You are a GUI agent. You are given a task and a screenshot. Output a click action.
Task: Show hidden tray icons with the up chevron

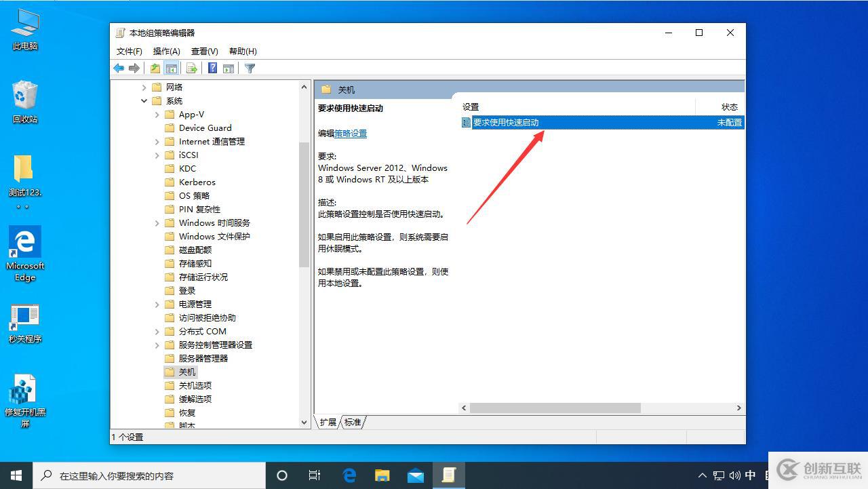click(x=703, y=475)
